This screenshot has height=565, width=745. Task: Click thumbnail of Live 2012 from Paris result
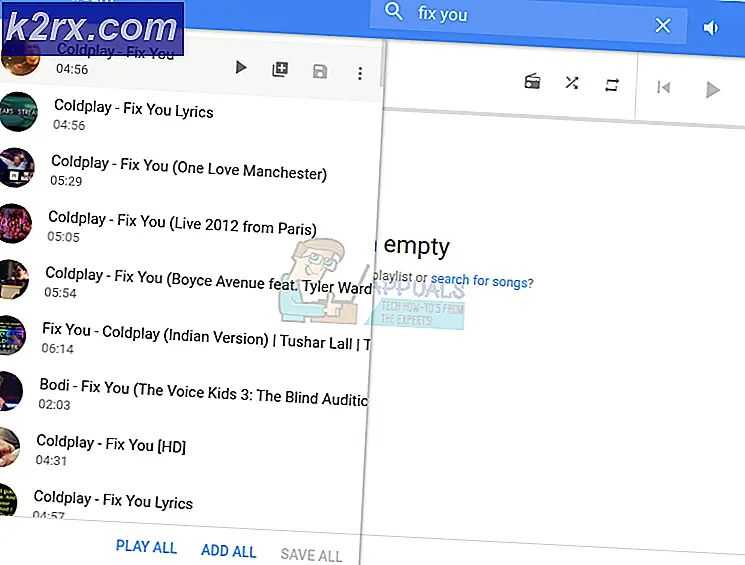tap(14, 223)
